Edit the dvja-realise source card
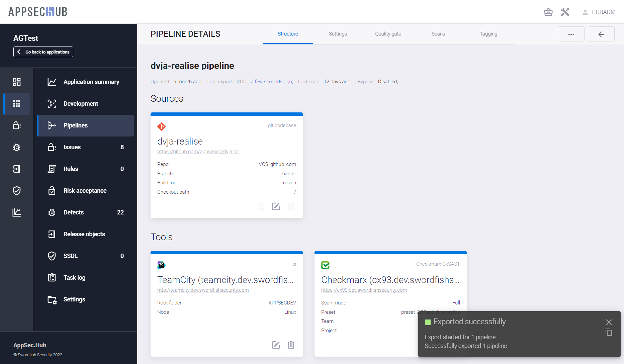Screen dimensions: 624x364 [276, 206]
